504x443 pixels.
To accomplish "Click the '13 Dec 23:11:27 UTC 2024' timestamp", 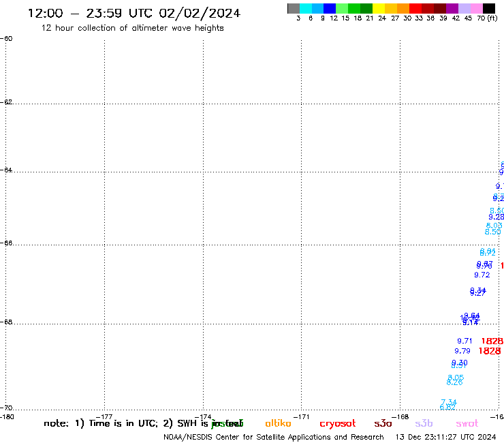I will (x=445, y=438).
